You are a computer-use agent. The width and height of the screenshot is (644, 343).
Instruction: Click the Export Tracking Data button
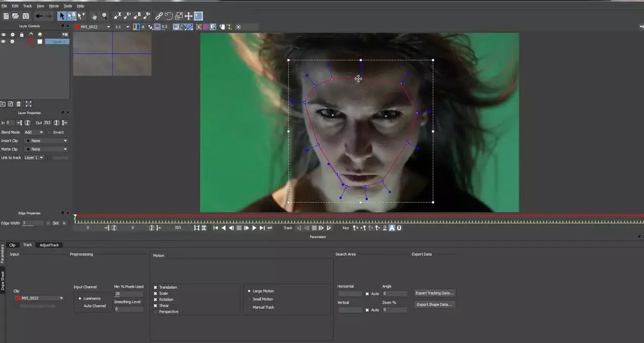click(434, 293)
